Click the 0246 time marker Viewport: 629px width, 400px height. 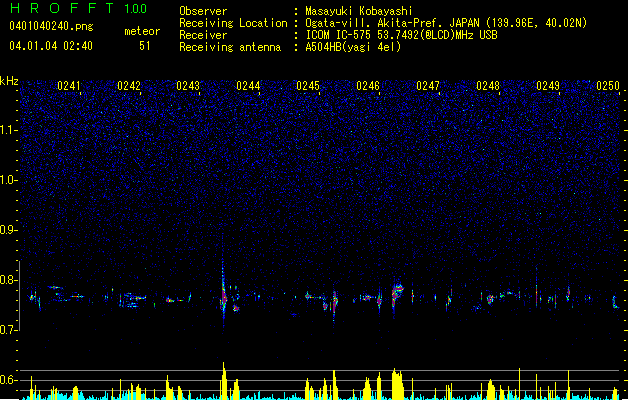click(368, 86)
